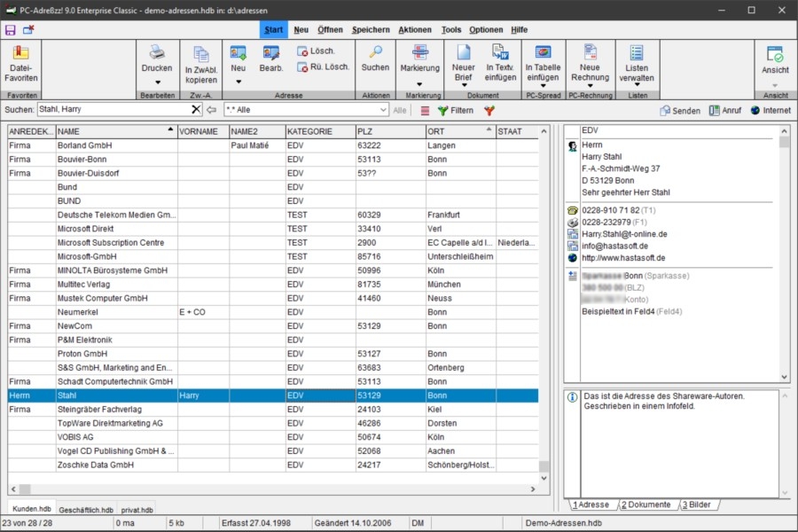Click the phone icon next to 0228-910 71 82
798x532 pixels.
pyautogui.click(x=573, y=210)
